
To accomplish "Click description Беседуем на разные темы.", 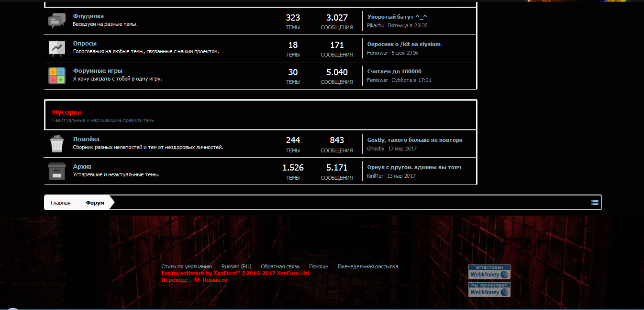I will 105,24.
